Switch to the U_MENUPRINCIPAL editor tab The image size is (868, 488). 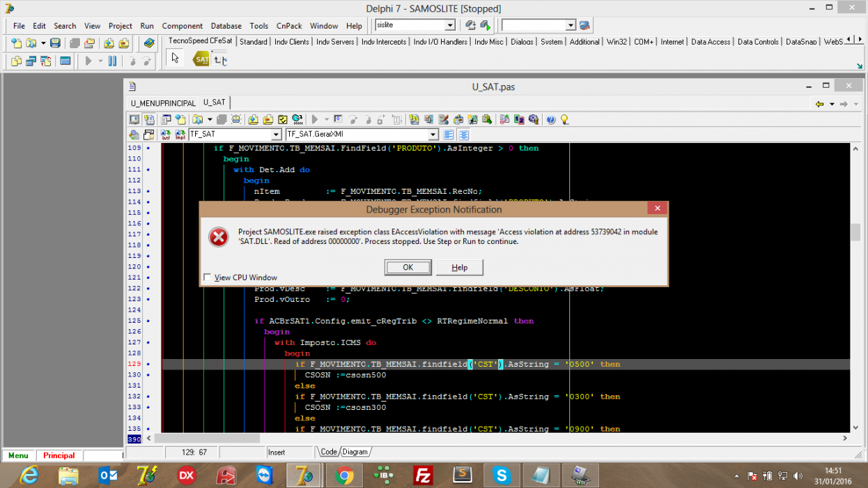pos(163,102)
